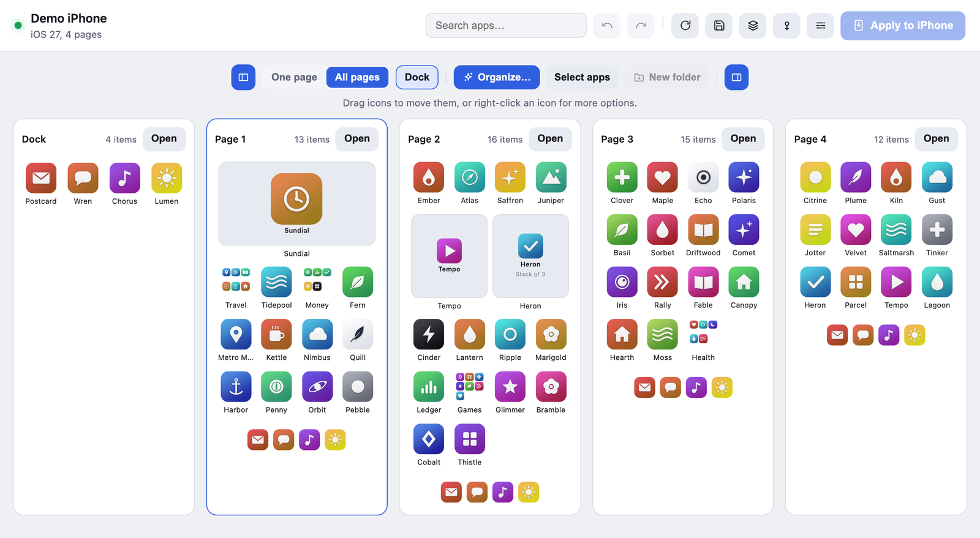Click the Search apps input field
The image size is (980, 538).
click(x=506, y=26)
